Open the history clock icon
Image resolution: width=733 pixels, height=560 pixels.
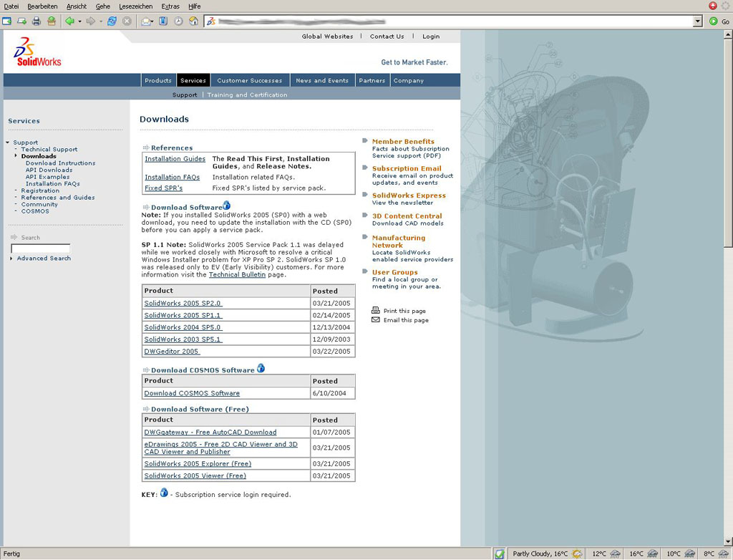178,21
